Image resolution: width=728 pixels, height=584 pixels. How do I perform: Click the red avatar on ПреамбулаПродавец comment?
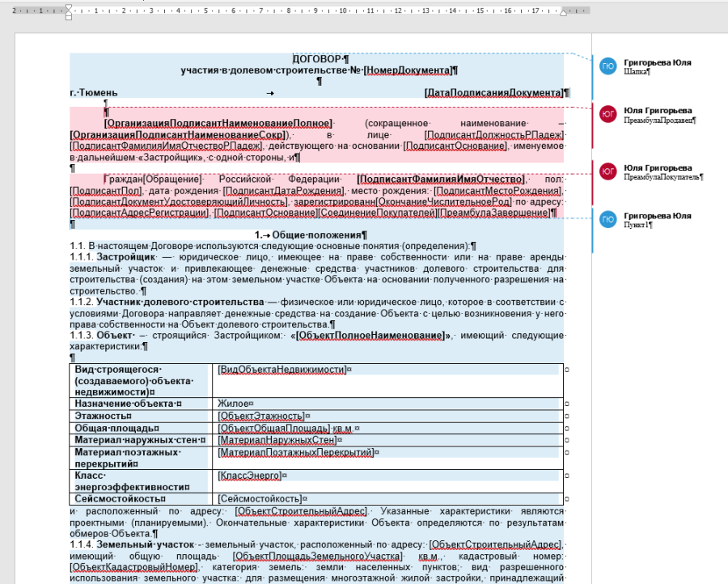coord(607,114)
